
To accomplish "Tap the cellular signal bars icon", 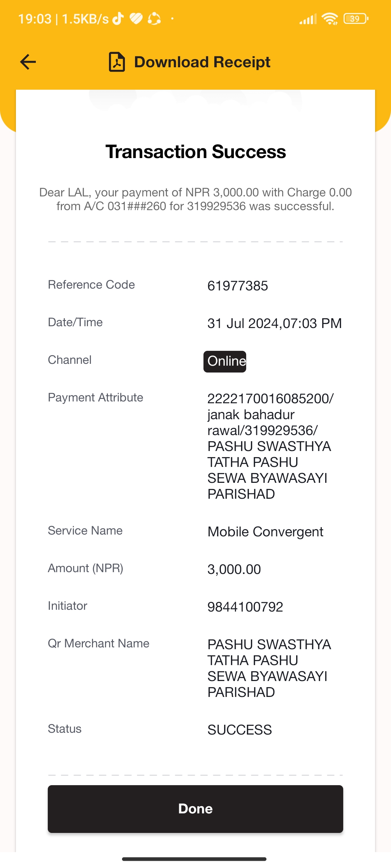I will 308,19.
